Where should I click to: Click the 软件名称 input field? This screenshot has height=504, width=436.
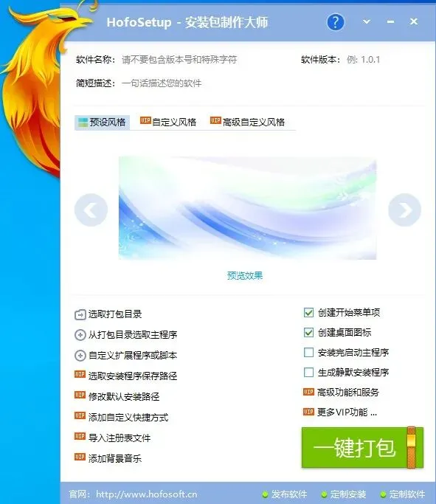[206, 60]
